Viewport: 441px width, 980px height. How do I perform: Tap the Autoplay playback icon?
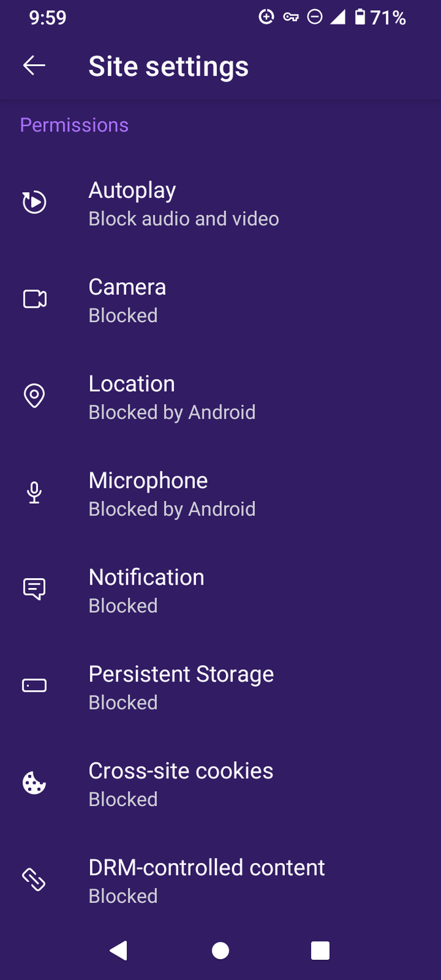tap(34, 202)
